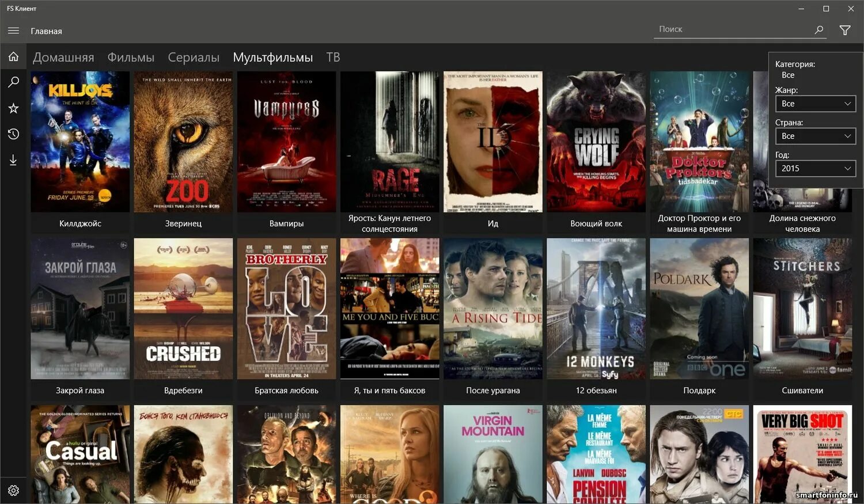Open the Vampyres poster
Image resolution: width=864 pixels, height=504 pixels.
pyautogui.click(x=286, y=142)
